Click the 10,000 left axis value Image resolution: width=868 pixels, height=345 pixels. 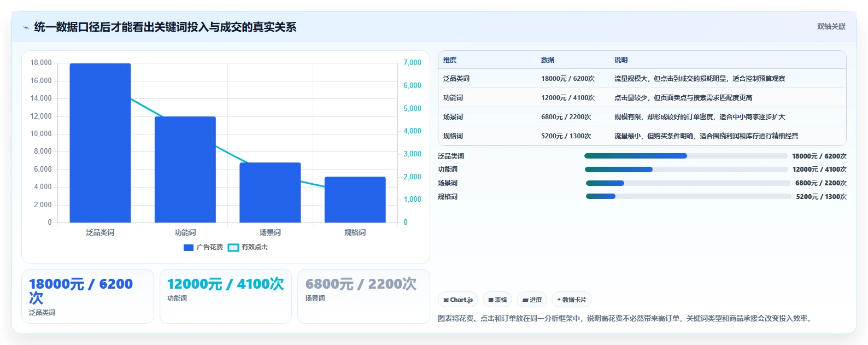41,134
